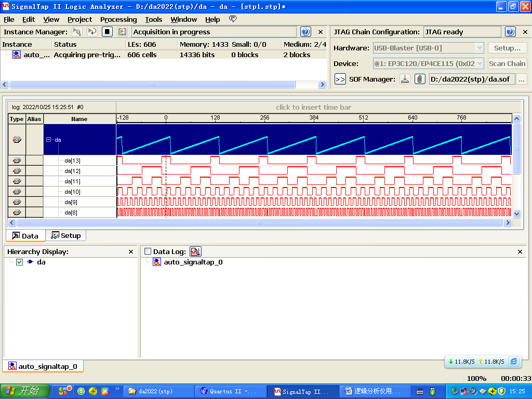Click the Stop Analysis button

click(107, 32)
